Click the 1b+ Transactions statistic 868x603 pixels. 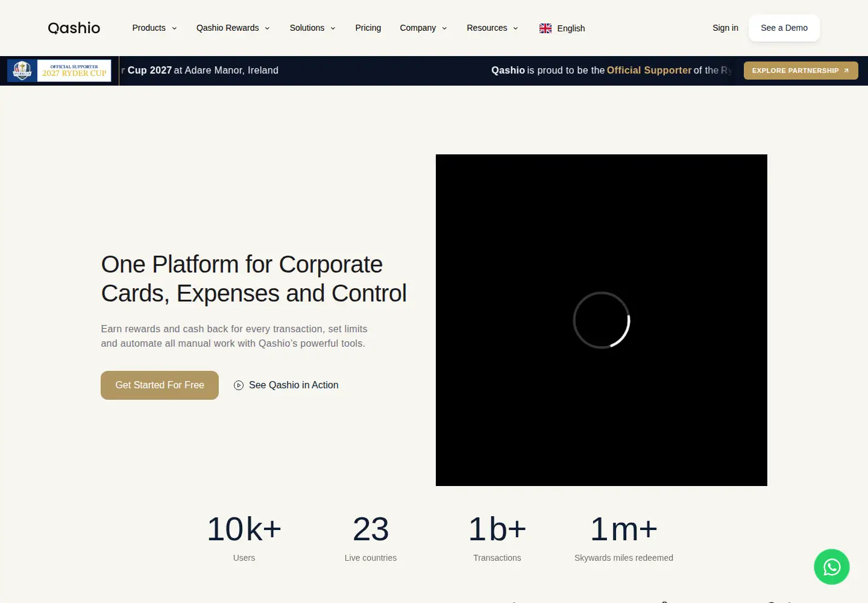click(497, 538)
